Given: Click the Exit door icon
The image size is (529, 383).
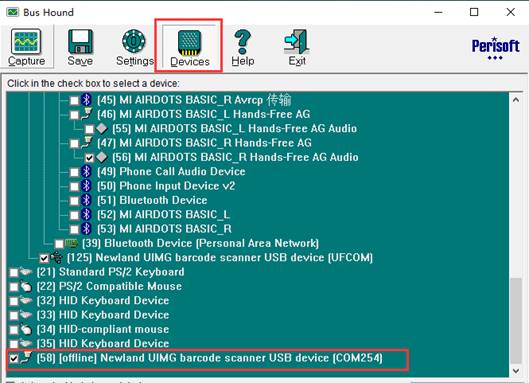Looking at the screenshot, I should click(297, 42).
